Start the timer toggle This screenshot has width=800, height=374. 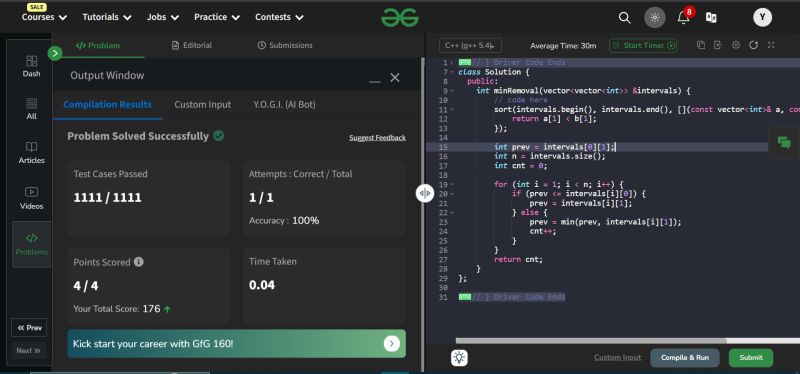[643, 45]
